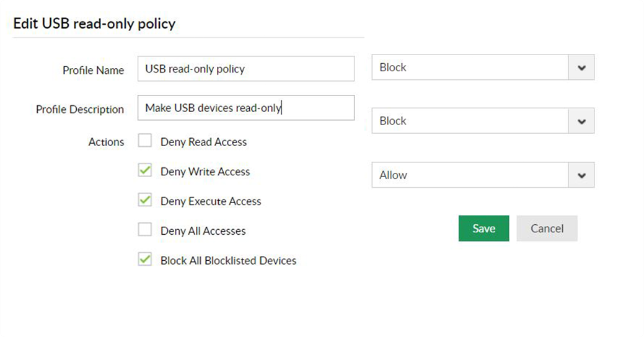Uncheck the Deny Write Access checkbox
The image size is (644, 337).
145,171
